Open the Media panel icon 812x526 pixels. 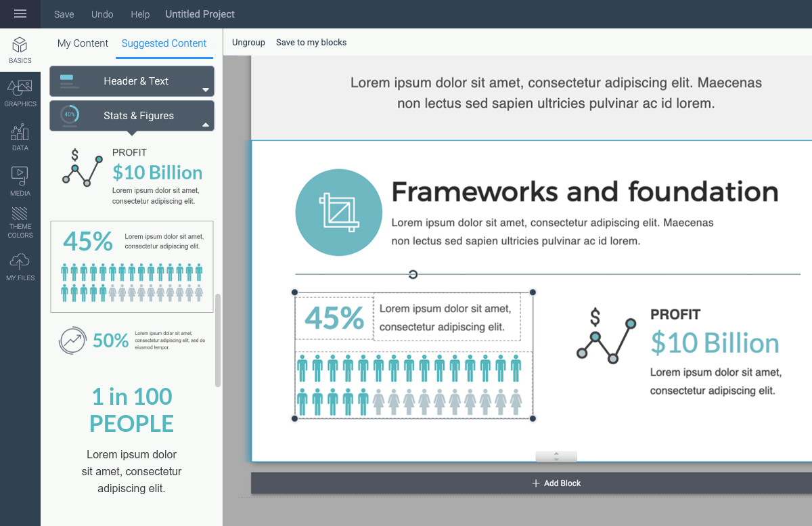pyautogui.click(x=20, y=181)
